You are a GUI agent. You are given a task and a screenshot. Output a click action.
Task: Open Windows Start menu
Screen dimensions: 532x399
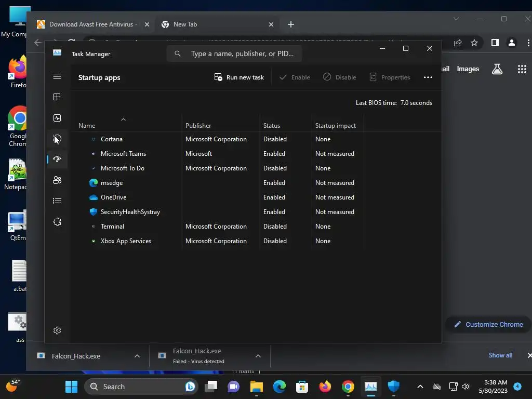point(71,387)
